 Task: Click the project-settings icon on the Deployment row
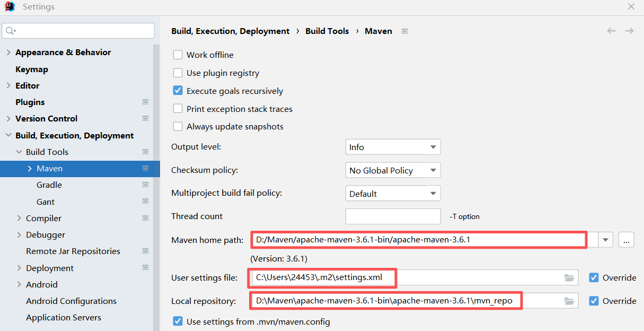[x=145, y=268]
